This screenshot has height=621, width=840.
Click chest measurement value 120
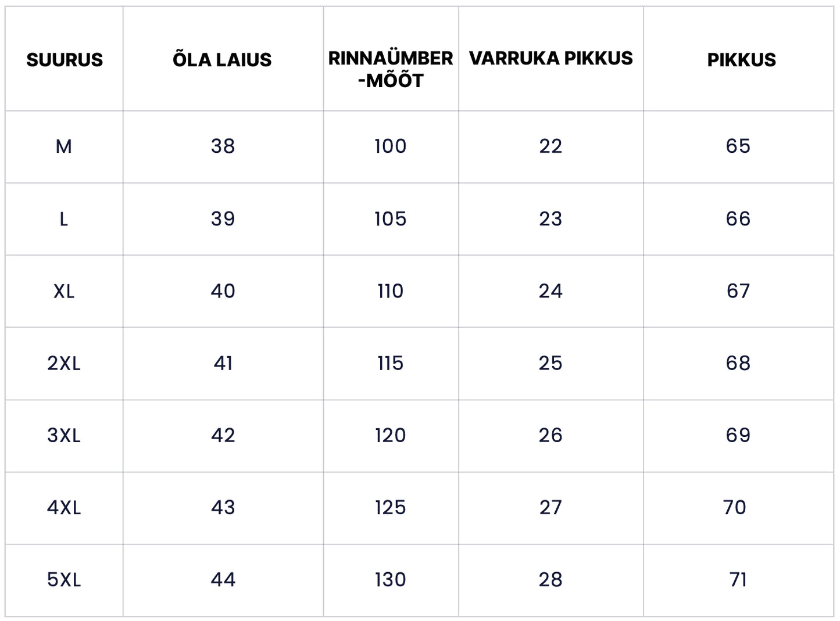click(390, 435)
